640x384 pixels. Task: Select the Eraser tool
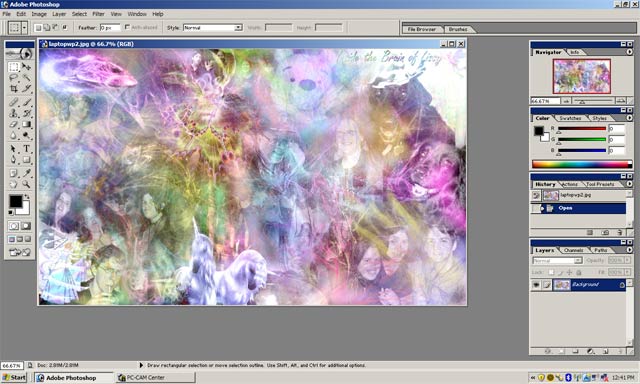click(13, 124)
